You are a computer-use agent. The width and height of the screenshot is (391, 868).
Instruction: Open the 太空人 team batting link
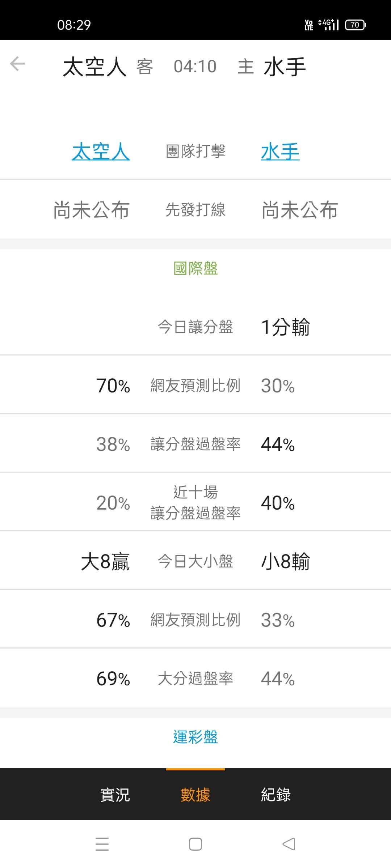(101, 152)
